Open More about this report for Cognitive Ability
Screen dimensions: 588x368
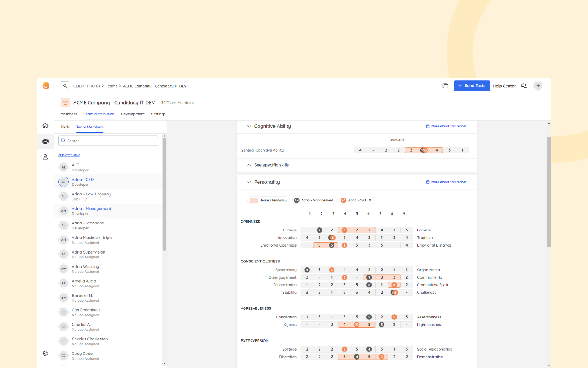point(449,126)
